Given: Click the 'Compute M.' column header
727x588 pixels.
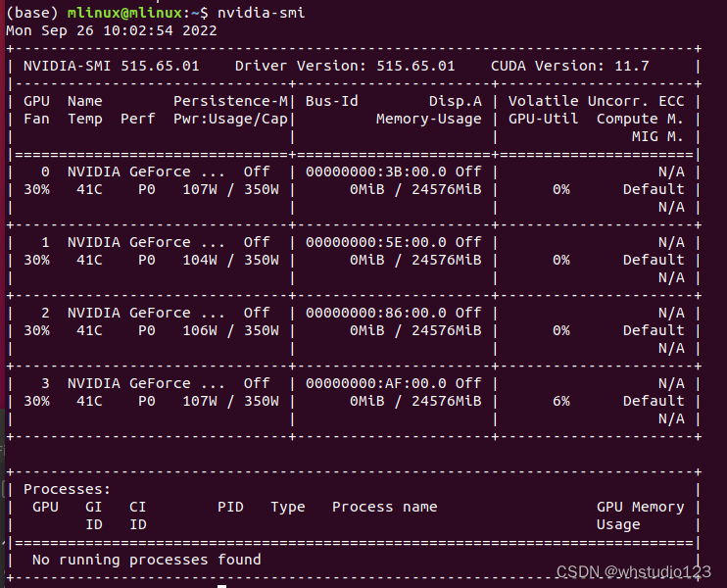Looking at the screenshot, I should click(x=641, y=119).
